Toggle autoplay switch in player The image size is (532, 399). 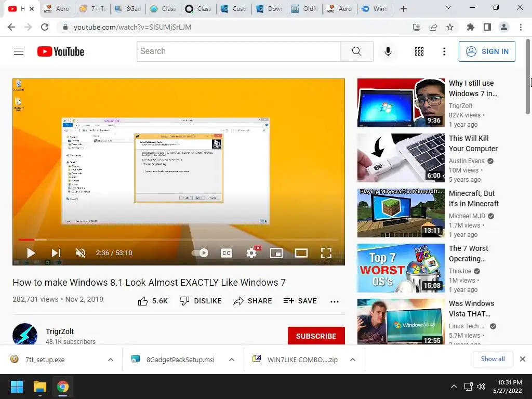(x=200, y=253)
